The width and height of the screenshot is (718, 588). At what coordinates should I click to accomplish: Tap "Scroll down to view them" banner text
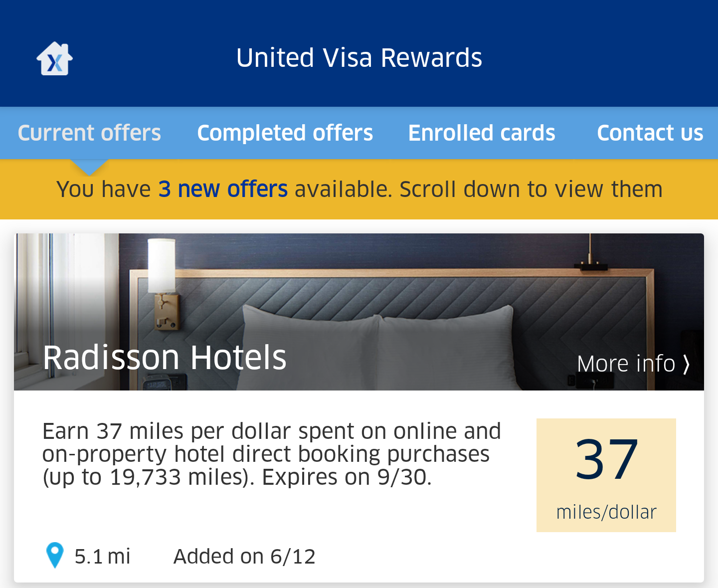point(531,189)
